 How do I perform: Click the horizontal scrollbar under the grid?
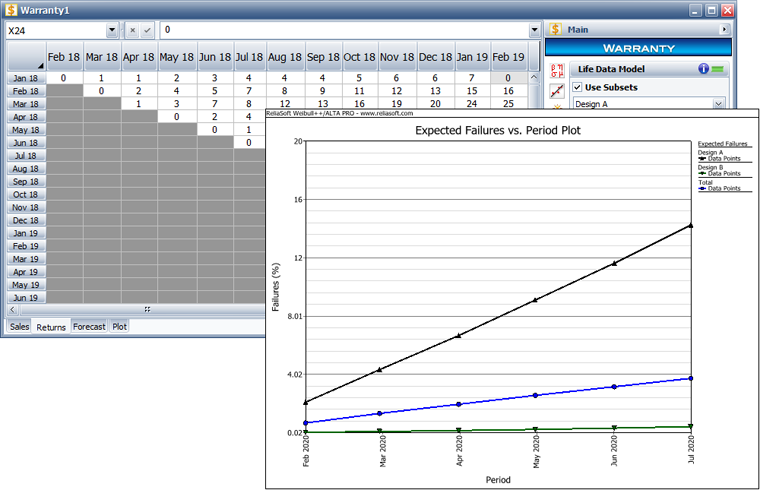click(x=147, y=310)
